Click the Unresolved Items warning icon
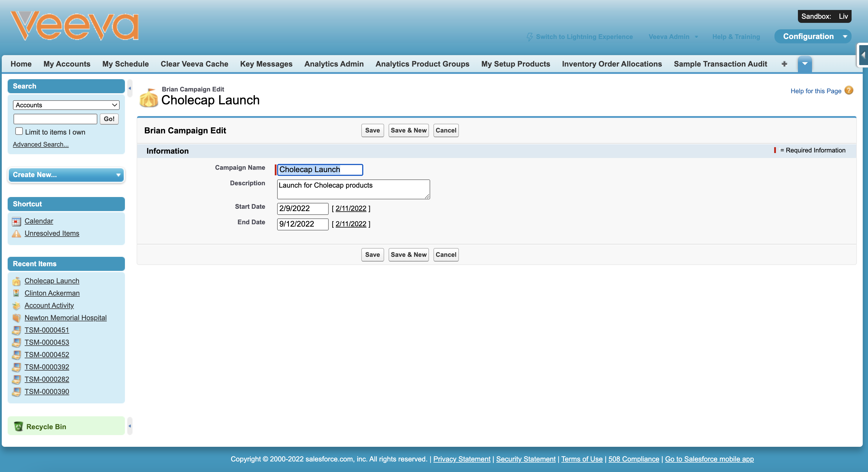 click(16, 233)
